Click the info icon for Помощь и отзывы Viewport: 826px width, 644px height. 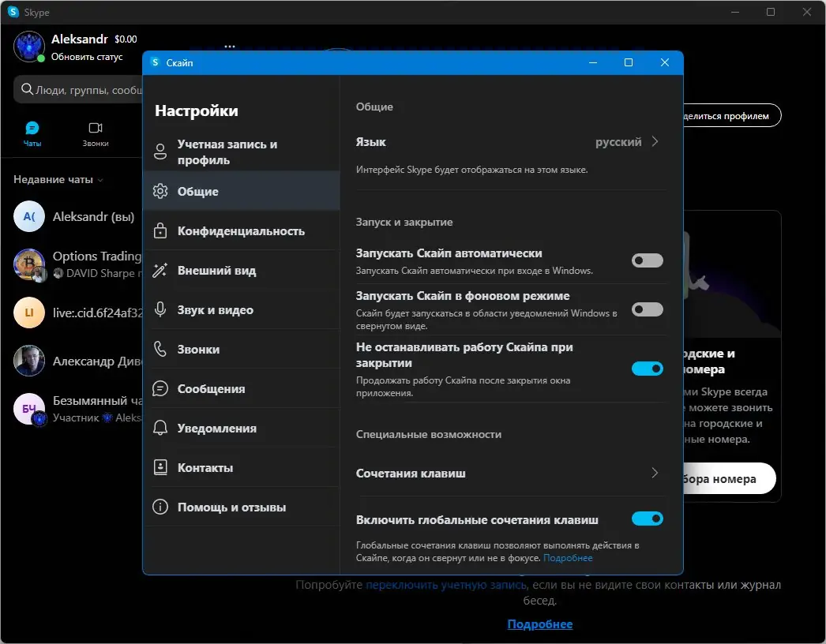pos(160,507)
